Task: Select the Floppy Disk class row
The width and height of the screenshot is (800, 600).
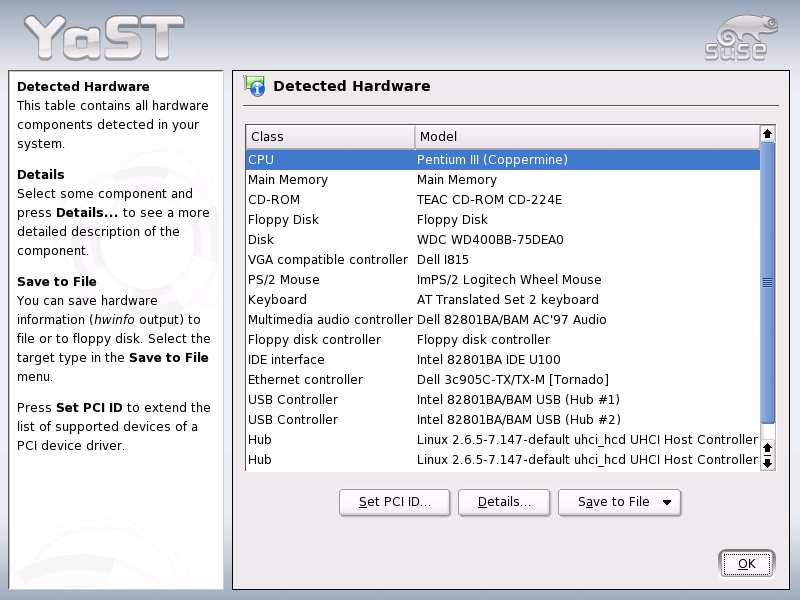Action: click(x=503, y=219)
